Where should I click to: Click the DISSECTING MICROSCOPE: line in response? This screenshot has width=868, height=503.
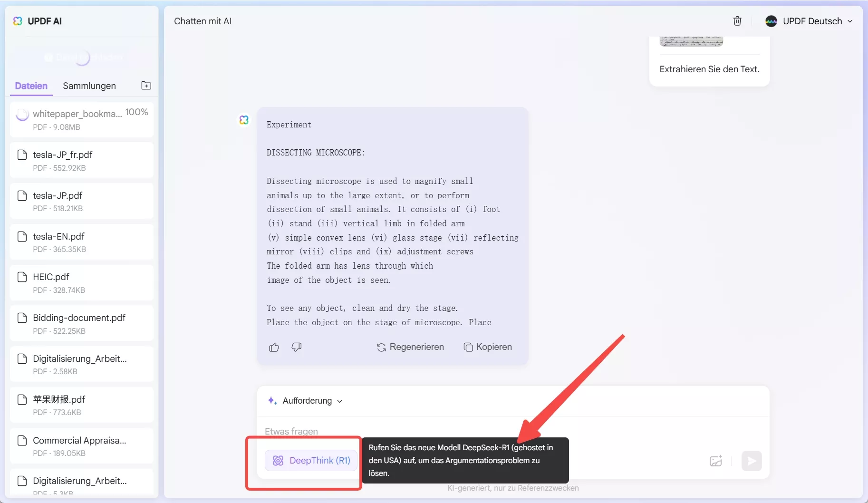[316, 153]
